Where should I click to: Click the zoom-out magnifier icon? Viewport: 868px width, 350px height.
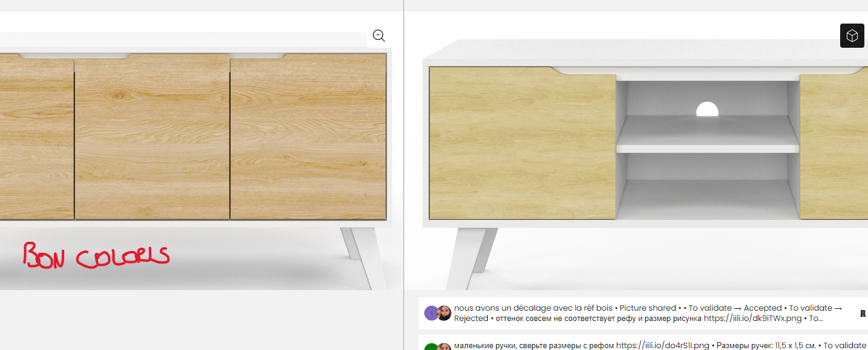tap(379, 36)
